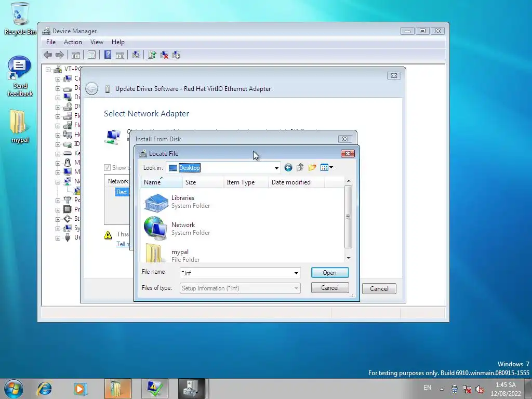Image resolution: width=532 pixels, height=399 pixels.
Task: Click the round back button in Update Driver wizard
Action: 91,89
